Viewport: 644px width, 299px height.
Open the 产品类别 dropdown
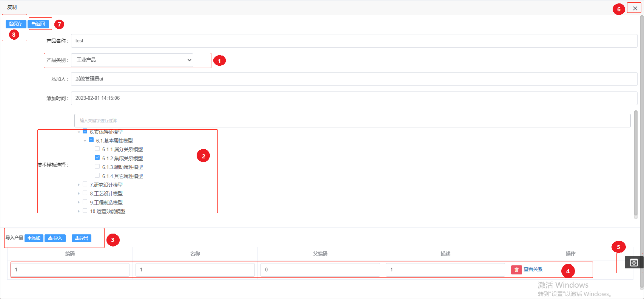(132, 60)
